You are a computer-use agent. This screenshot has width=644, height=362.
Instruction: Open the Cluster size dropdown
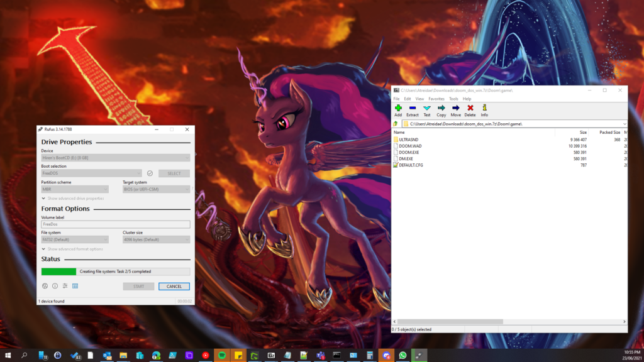pyautogui.click(x=156, y=239)
